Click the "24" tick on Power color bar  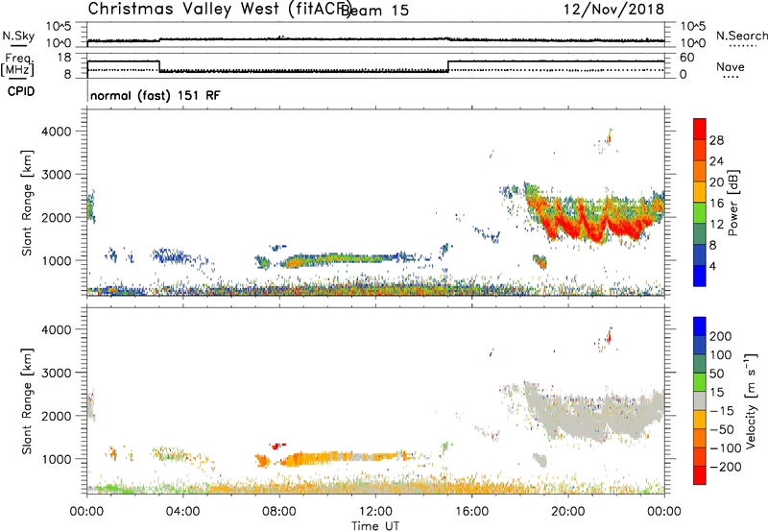[x=716, y=161]
